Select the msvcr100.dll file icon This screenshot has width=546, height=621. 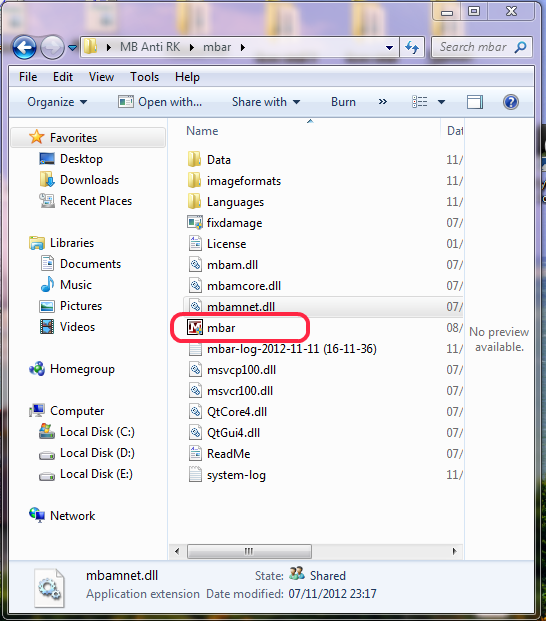(x=195, y=391)
